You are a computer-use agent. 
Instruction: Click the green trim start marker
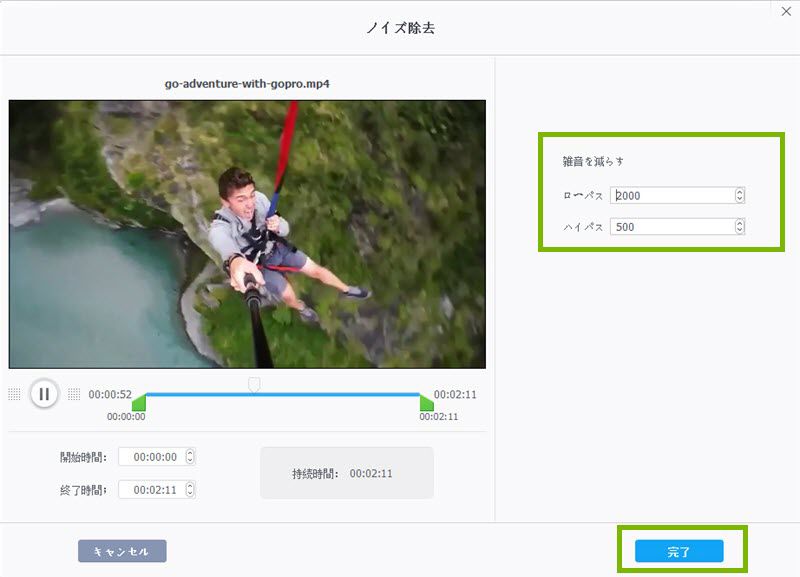[139, 403]
